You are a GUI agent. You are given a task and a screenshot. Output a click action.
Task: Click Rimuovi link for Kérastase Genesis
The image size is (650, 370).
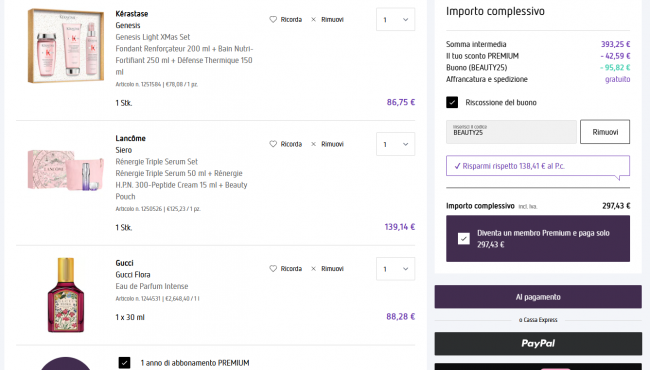point(332,19)
